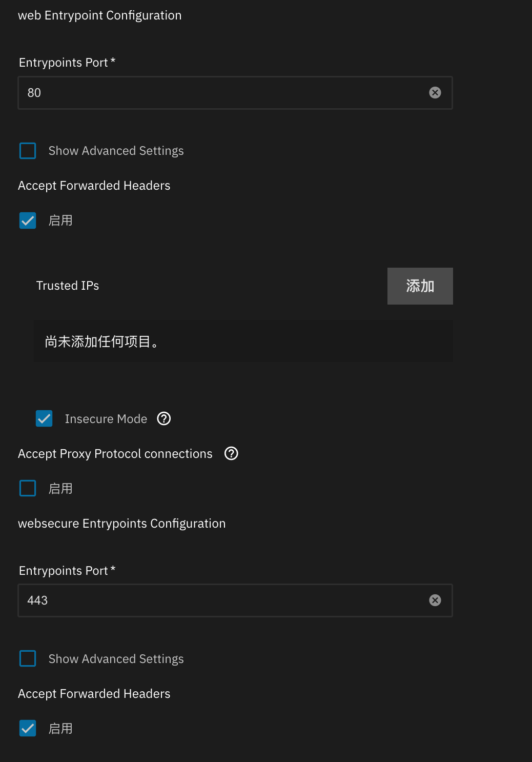Open help tooltip for Insecure Mode

tap(164, 419)
